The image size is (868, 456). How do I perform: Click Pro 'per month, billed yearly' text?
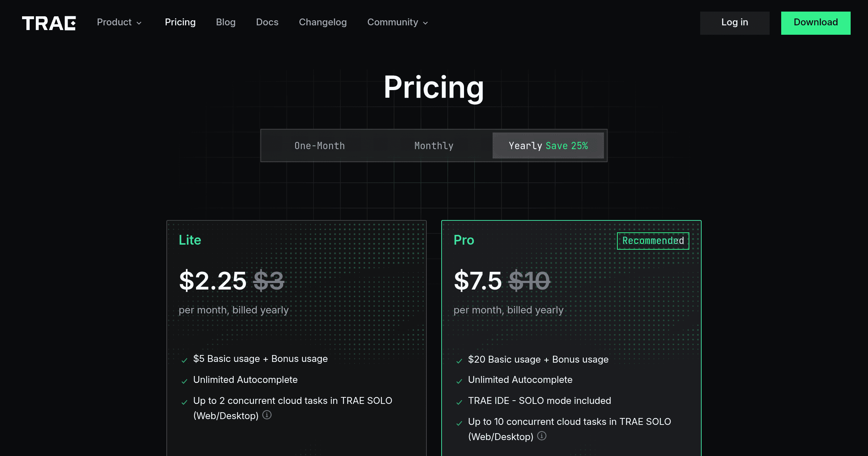point(509,310)
